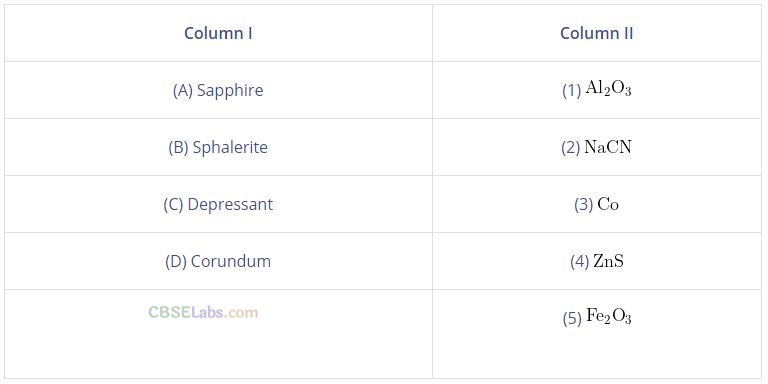768x384 pixels.
Task: Select the (3) Co option
Action: click(597, 204)
